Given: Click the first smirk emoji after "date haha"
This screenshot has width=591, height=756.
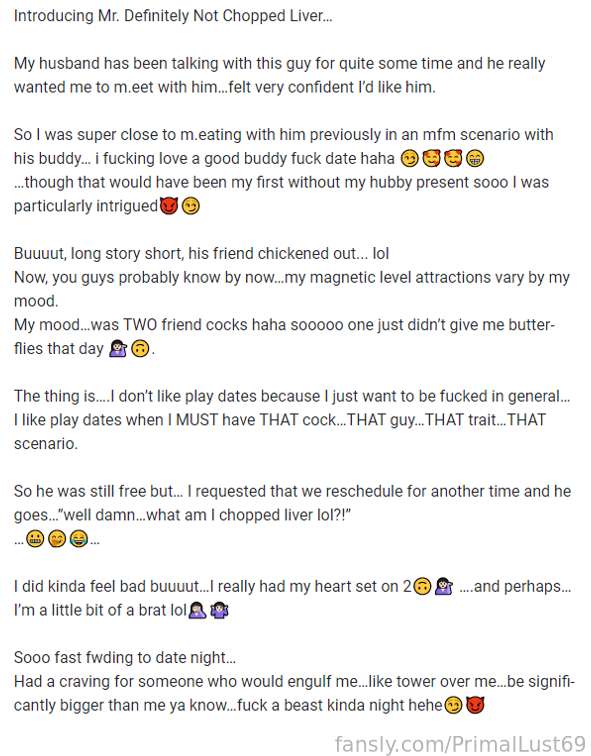Looking at the screenshot, I should click(409, 159).
